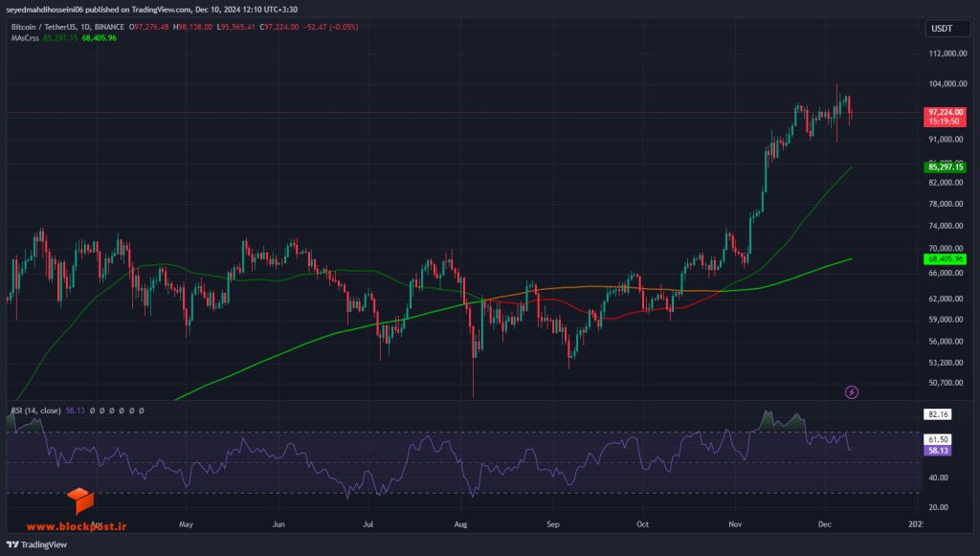Click the MAsCrss indicator label
This screenshot has height=556, width=980.
point(25,38)
